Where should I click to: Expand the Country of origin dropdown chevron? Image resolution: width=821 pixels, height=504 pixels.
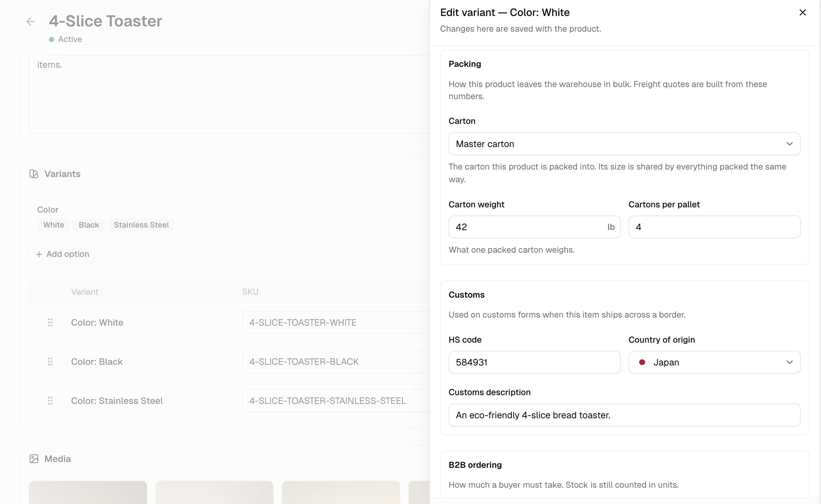789,362
